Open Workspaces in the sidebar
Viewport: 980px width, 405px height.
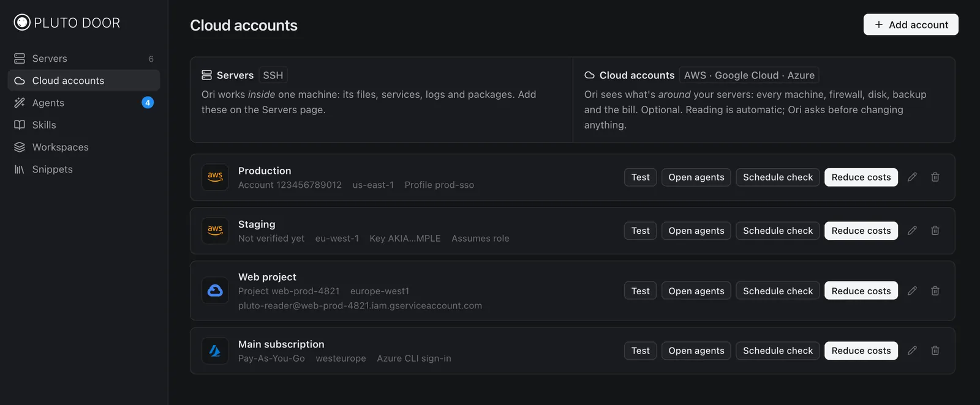click(84, 147)
